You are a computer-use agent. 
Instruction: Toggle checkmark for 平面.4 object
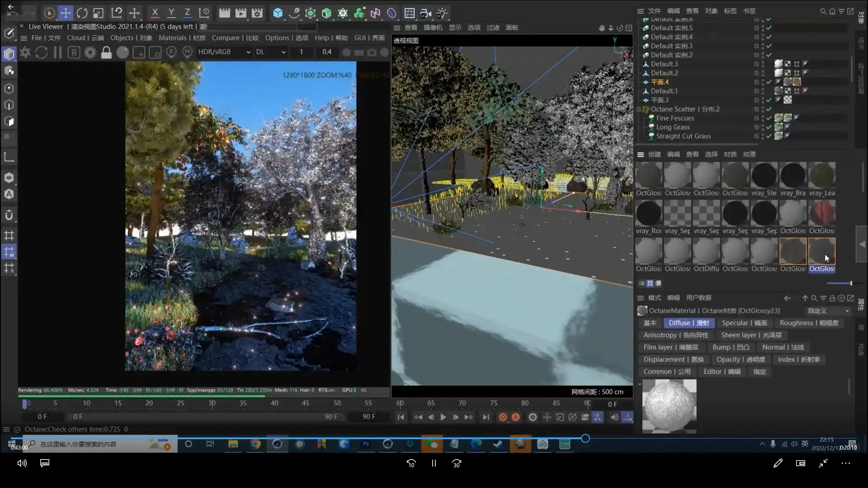(769, 82)
